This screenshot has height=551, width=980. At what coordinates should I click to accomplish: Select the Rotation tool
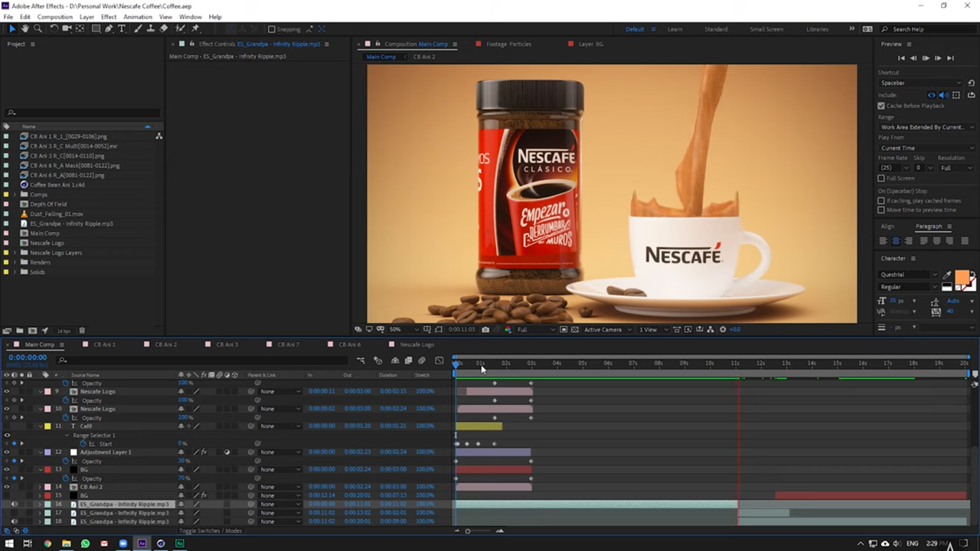tap(54, 29)
